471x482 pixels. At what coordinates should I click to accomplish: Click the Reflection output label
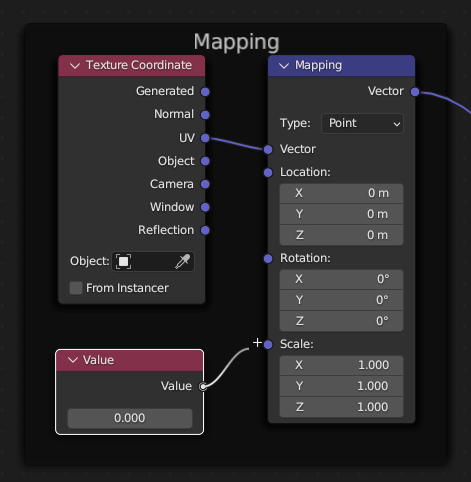click(x=166, y=230)
